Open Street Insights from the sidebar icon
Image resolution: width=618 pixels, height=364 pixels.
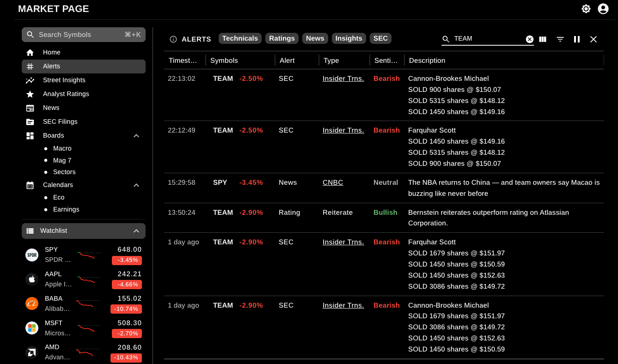coord(30,80)
